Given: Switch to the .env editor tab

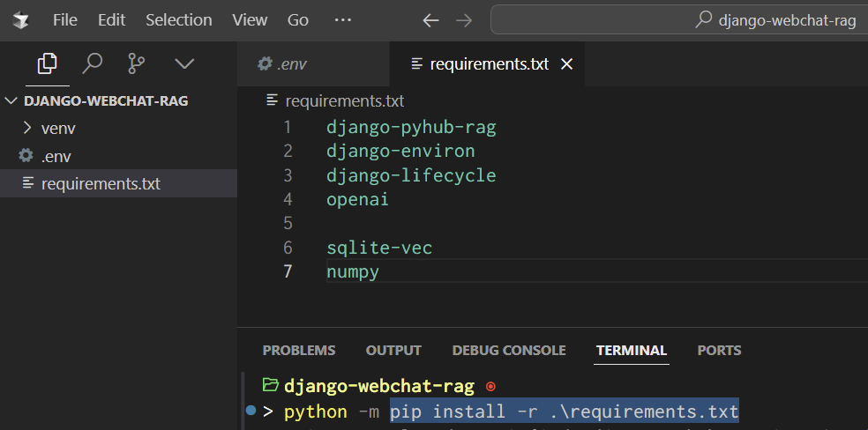Looking at the screenshot, I should point(313,64).
